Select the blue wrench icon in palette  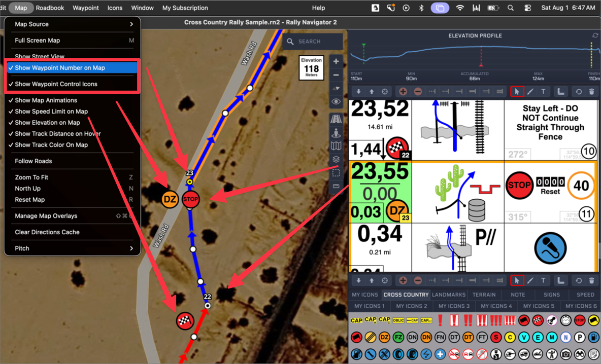370,354
